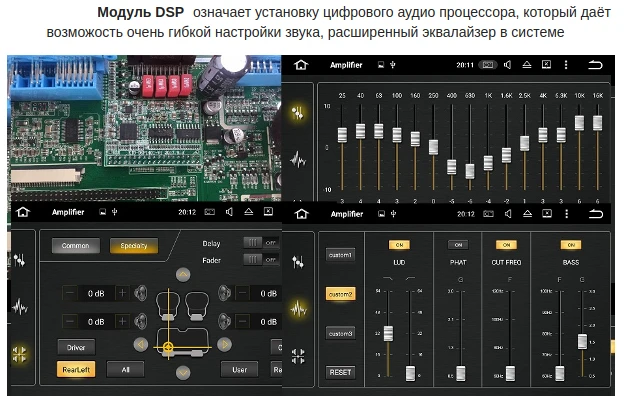Select the custom1 preset
Viewport: 624px width, 396px height.
pyautogui.click(x=340, y=255)
